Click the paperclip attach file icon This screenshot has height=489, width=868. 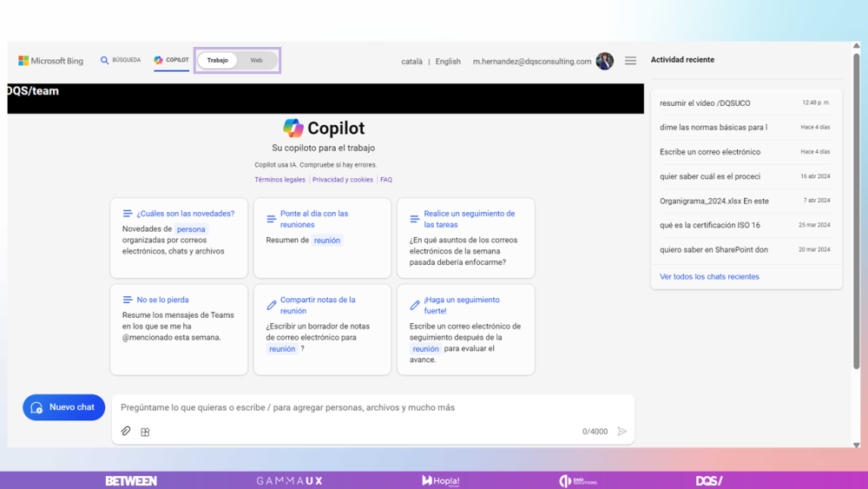(126, 432)
